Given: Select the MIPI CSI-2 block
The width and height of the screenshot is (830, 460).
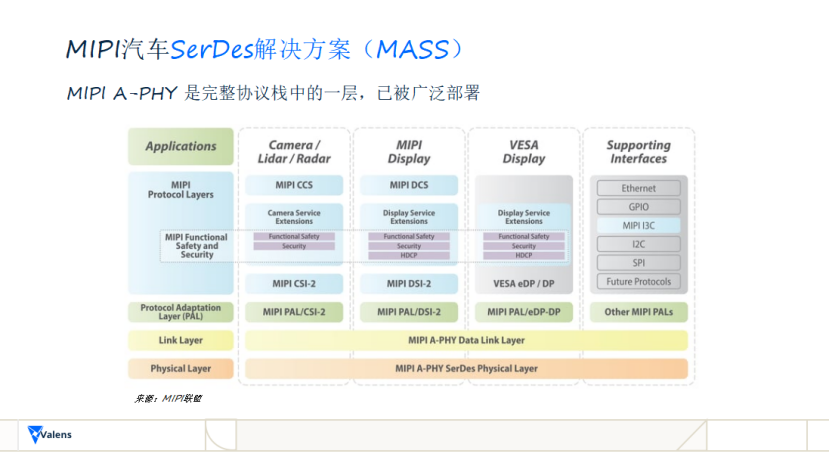Looking at the screenshot, I should (294, 284).
